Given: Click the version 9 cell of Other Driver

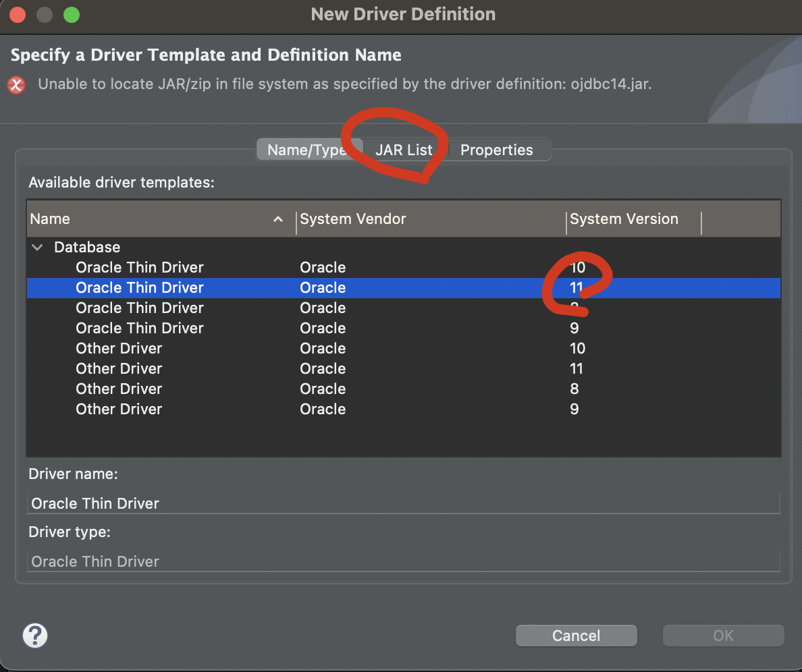Looking at the screenshot, I should pos(574,409).
